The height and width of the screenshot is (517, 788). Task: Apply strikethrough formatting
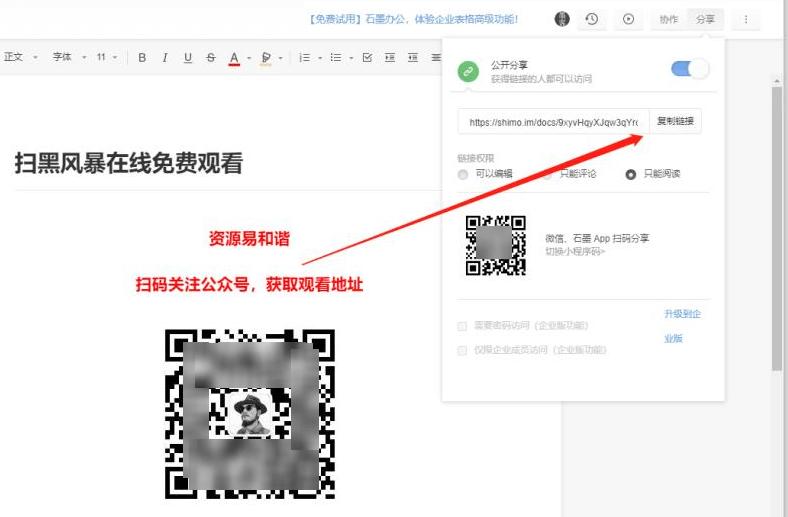click(x=210, y=58)
